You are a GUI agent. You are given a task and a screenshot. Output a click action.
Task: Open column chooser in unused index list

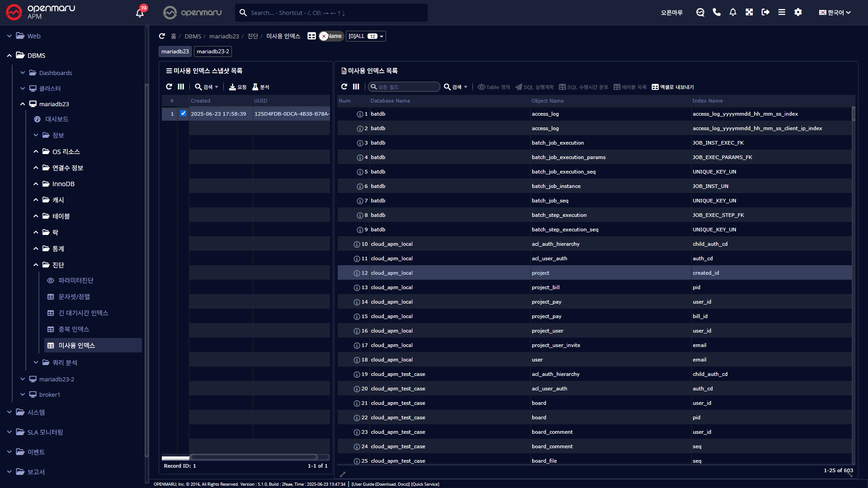tap(356, 87)
